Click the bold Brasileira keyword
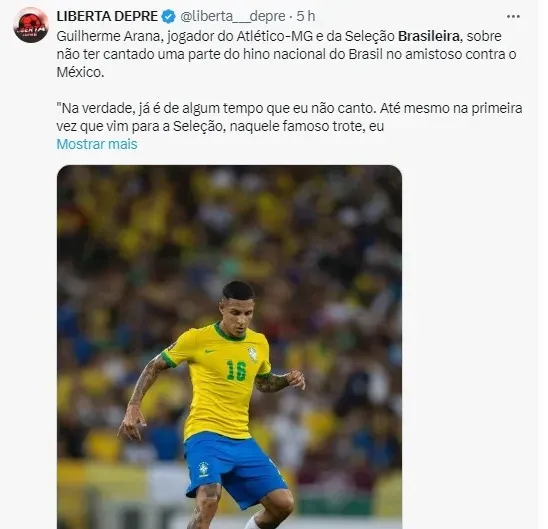 [429, 36]
